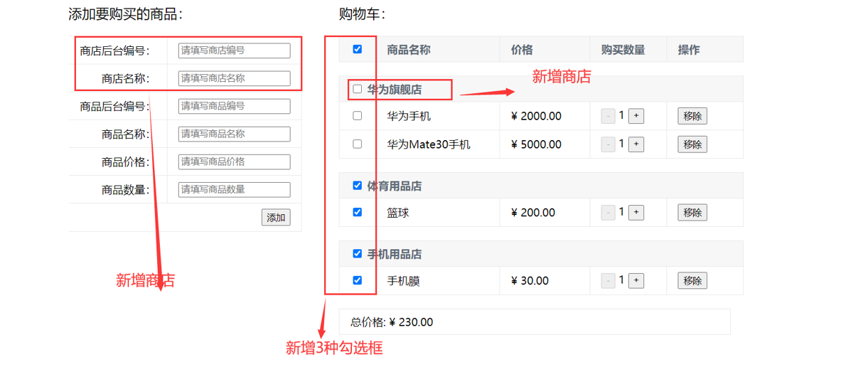Uncheck the 体育用品店 shop checkbox
Image resolution: width=868 pixels, height=365 pixels.
358,186
